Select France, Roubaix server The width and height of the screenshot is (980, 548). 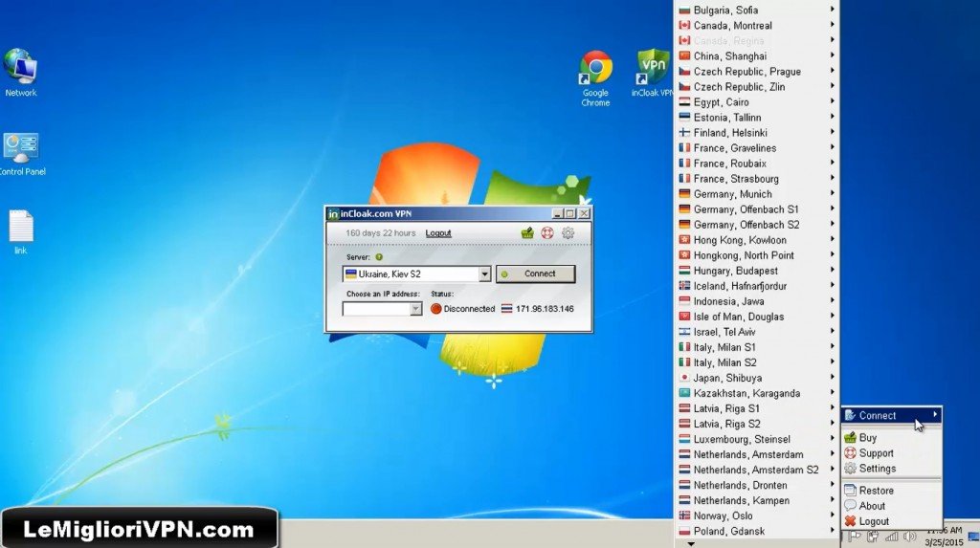pyautogui.click(x=757, y=164)
